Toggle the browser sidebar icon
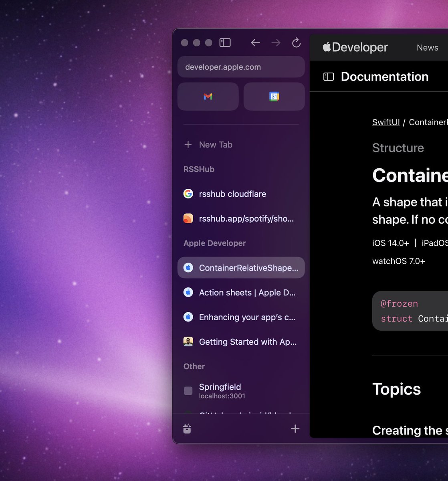The width and height of the screenshot is (448, 481). (225, 42)
